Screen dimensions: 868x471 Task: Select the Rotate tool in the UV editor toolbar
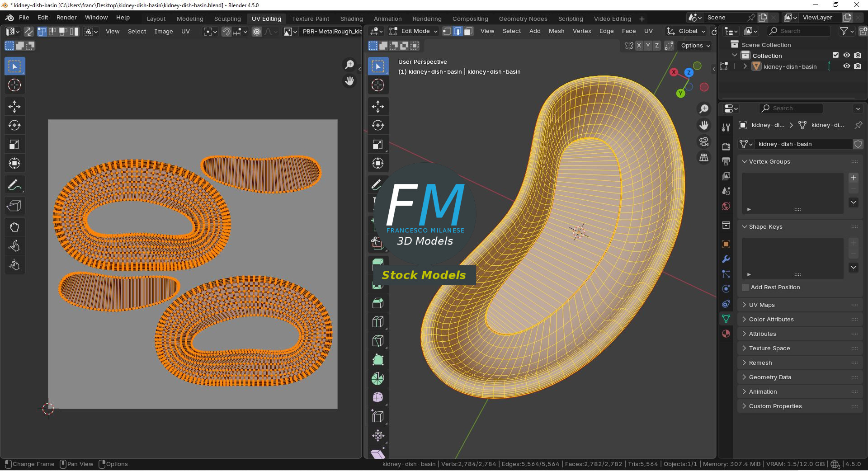click(x=14, y=126)
